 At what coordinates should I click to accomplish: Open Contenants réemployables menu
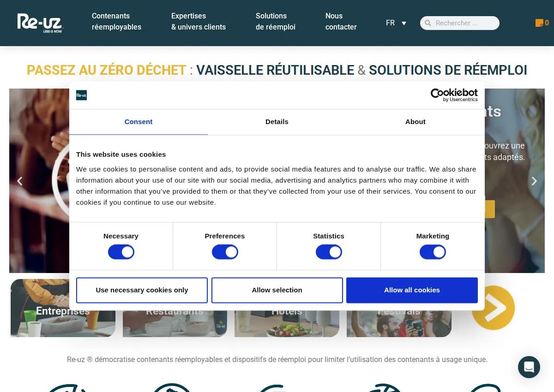[x=117, y=22]
